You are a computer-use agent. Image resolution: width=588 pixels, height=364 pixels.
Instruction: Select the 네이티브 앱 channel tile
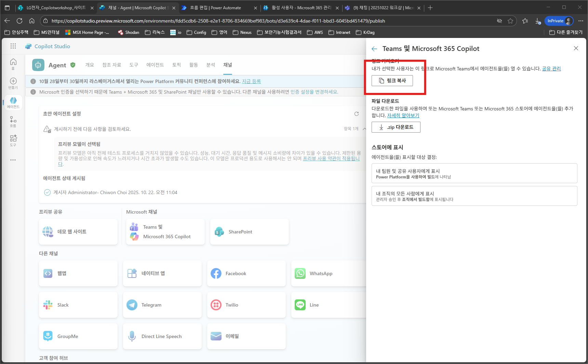162,273
